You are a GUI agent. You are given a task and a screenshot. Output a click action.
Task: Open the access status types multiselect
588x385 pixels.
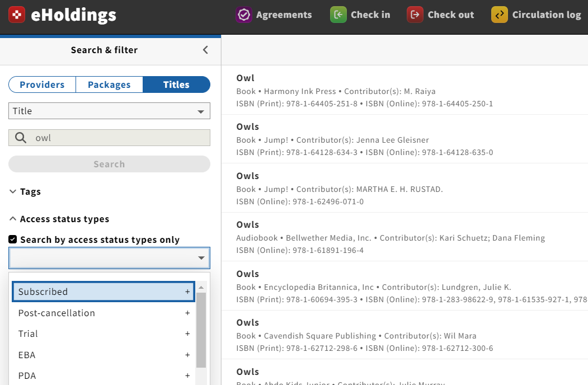coord(109,258)
